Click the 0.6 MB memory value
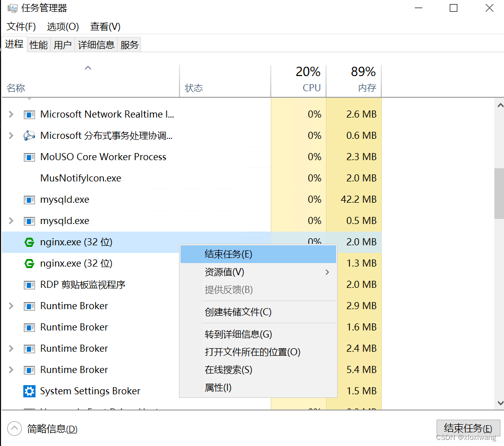 click(362, 136)
